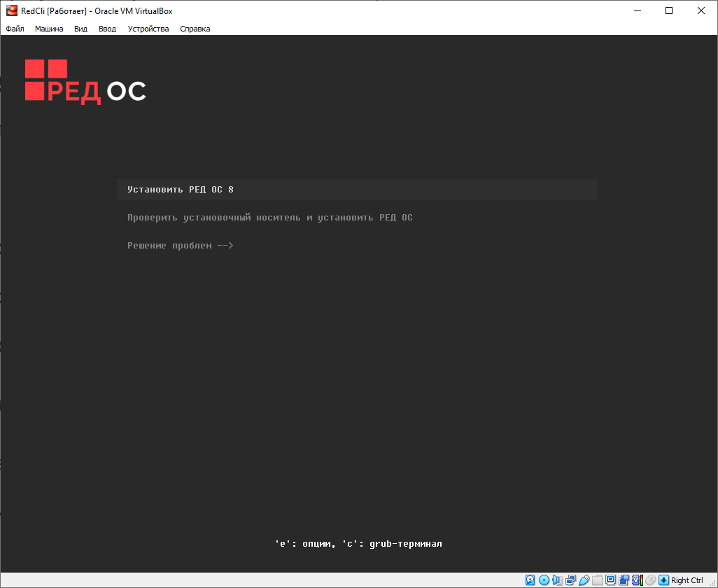Open the Вид menu
Image resolution: width=718 pixels, height=588 pixels.
[x=80, y=29]
